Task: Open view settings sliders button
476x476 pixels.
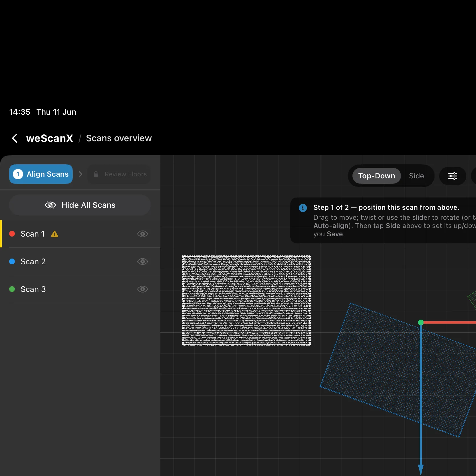Action: click(x=453, y=176)
